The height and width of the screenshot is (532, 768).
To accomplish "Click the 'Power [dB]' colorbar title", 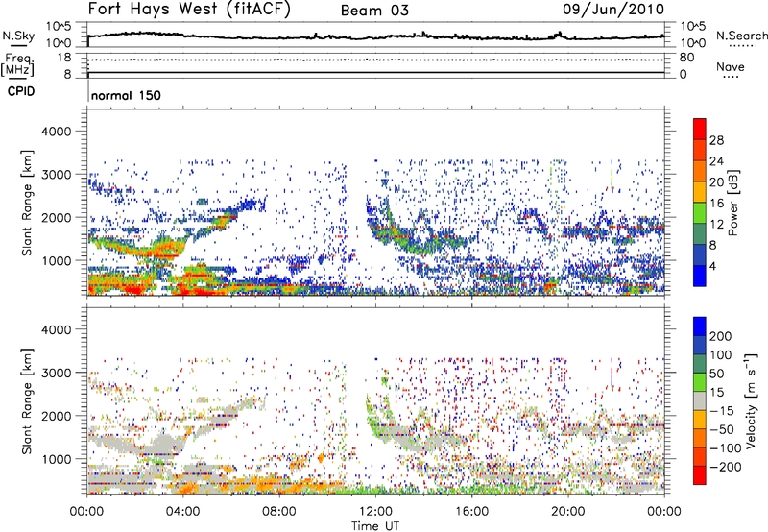I will coord(733,203).
